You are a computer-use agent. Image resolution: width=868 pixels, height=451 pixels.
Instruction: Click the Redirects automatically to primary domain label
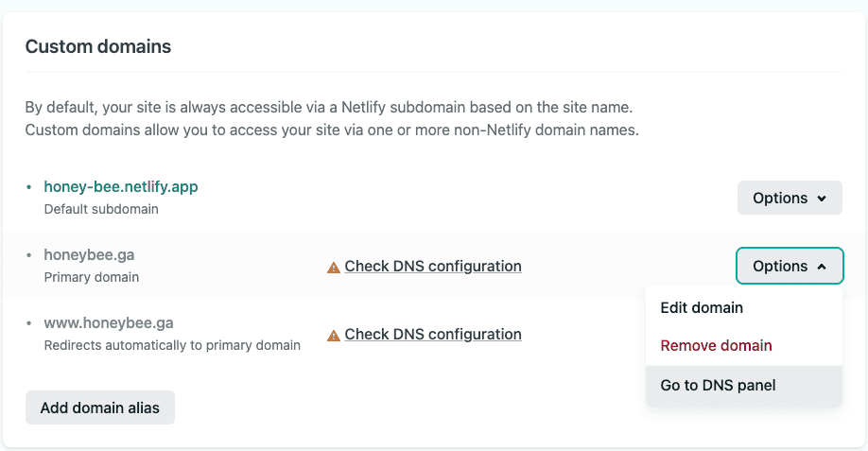172,346
